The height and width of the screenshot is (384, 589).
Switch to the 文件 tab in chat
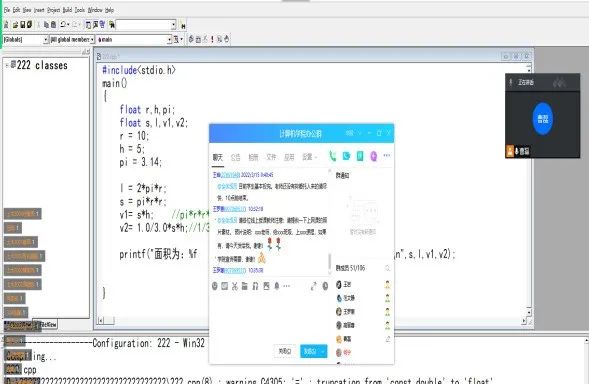(271, 157)
